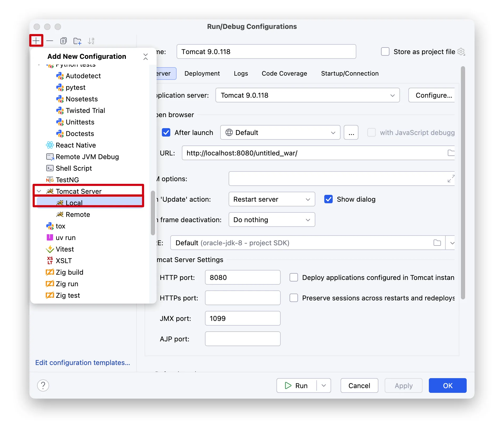Viewport: 504px width, 438px height.
Task: Open Edit configuration templates link
Action: (x=83, y=363)
